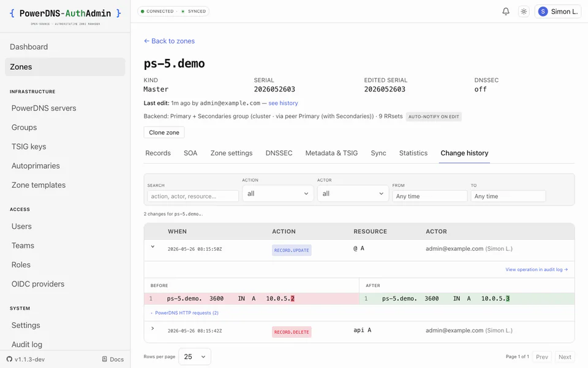This screenshot has height=368, width=588.
Task: Open the DNSSEC tab
Action: pos(279,153)
